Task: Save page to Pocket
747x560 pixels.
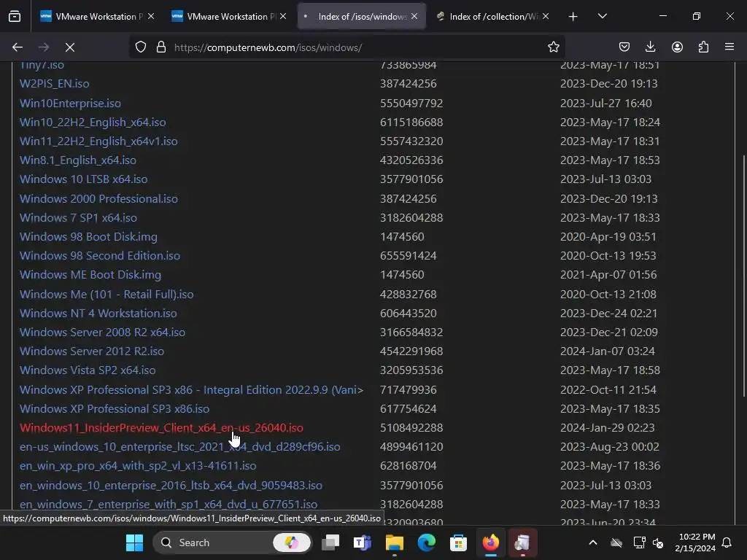Action: (x=624, y=47)
